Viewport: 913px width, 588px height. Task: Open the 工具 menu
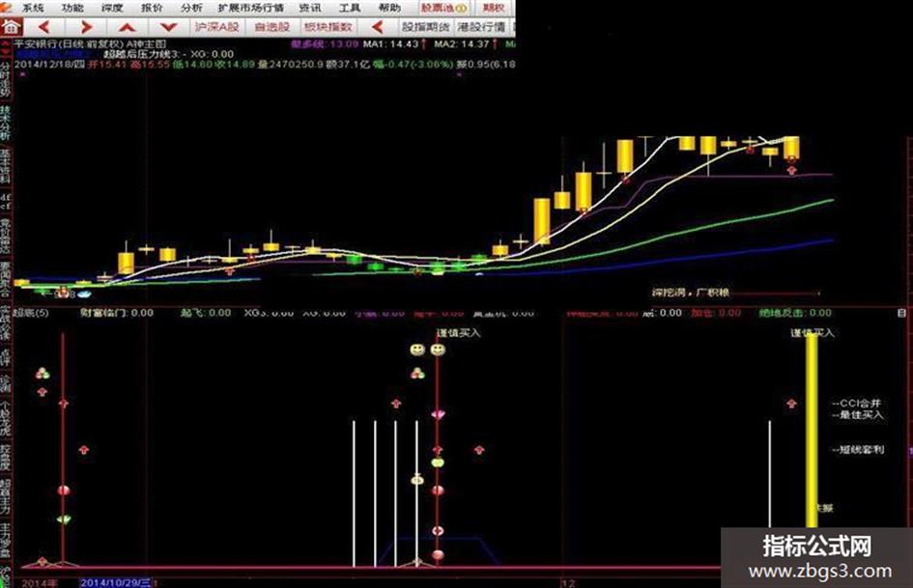click(x=350, y=8)
